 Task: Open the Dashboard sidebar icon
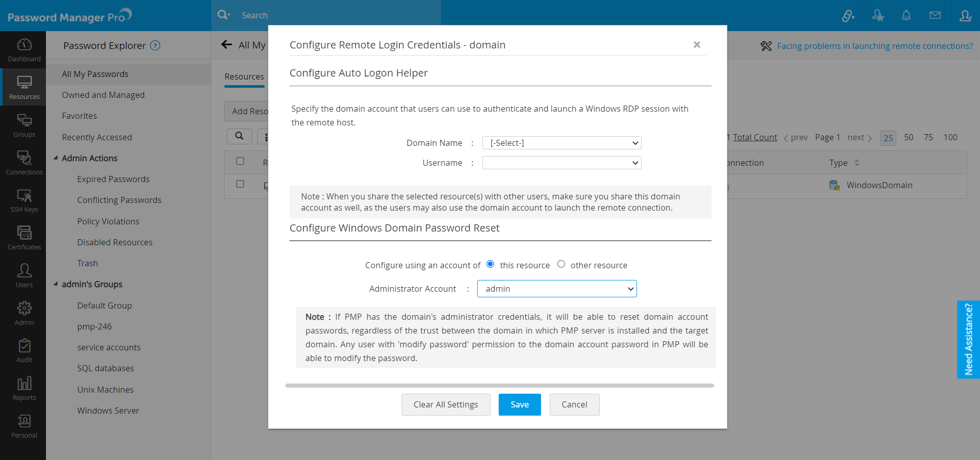24,50
